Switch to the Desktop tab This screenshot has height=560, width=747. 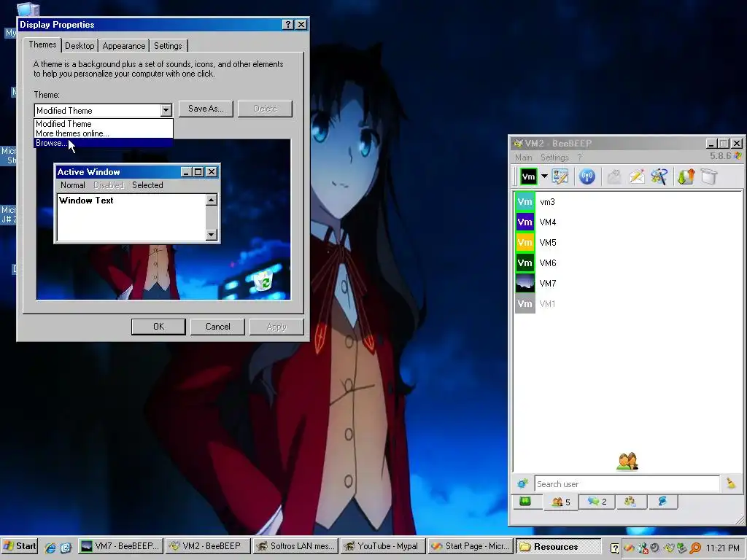tap(80, 46)
